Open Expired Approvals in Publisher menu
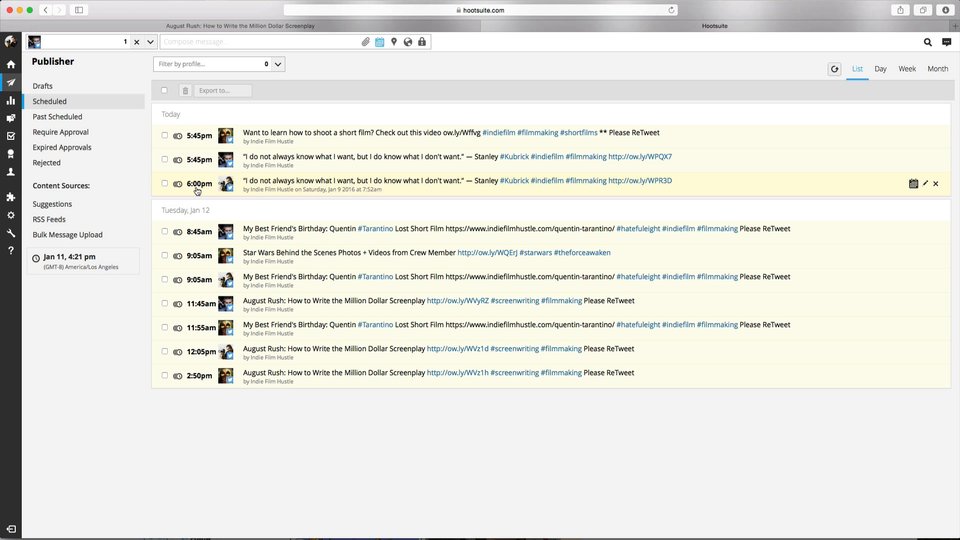The image size is (960, 540). 61,148
